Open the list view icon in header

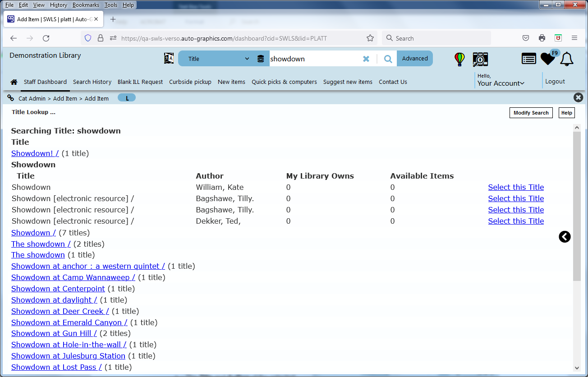(529, 59)
